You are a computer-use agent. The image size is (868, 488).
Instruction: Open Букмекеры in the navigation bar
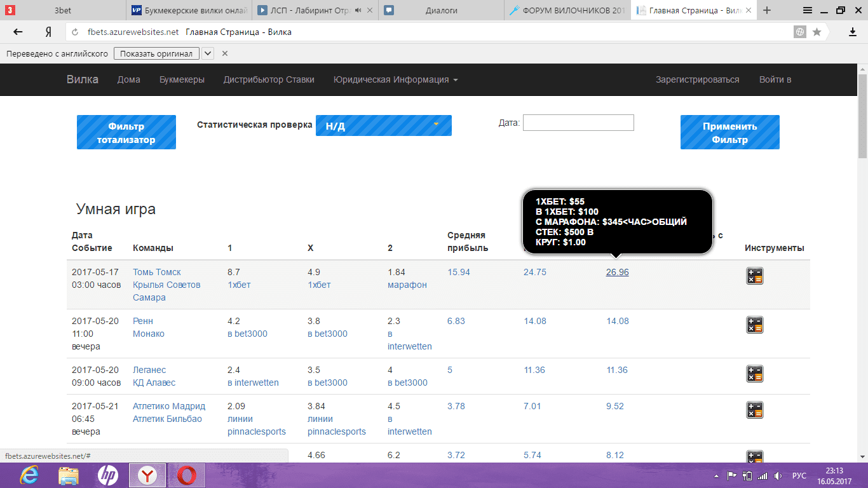point(182,79)
